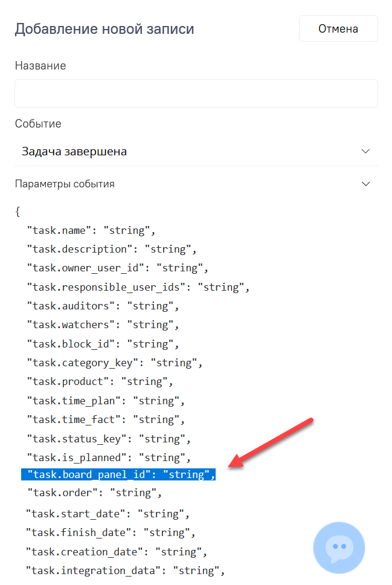
Task: Click the task.owner_user_id parameter line
Action: tap(117, 268)
